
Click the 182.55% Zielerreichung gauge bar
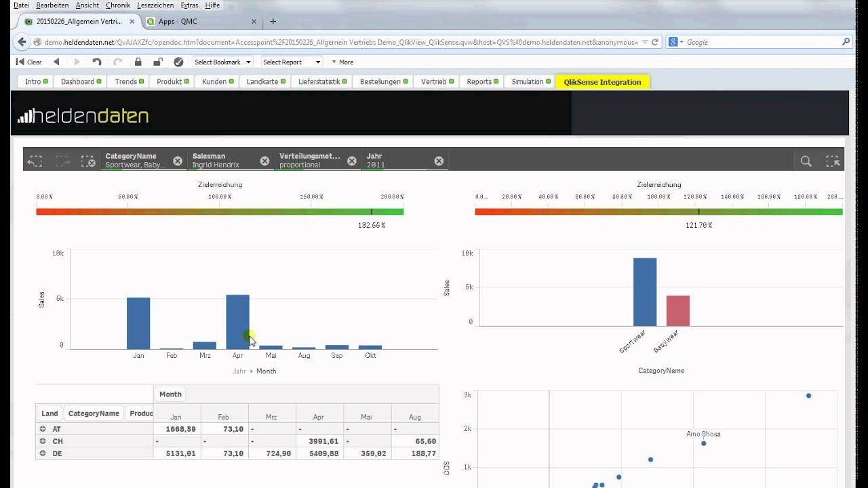point(220,211)
